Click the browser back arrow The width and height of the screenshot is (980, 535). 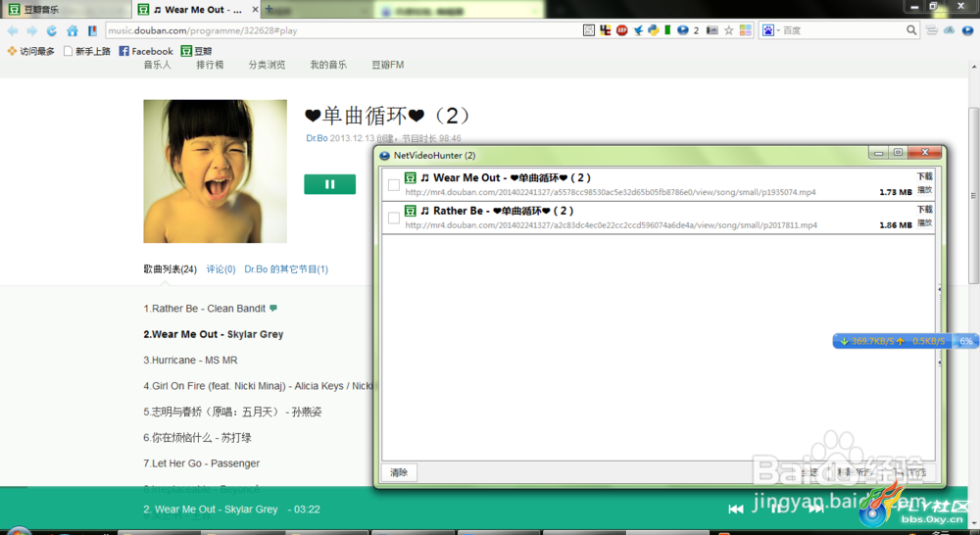coord(13,30)
